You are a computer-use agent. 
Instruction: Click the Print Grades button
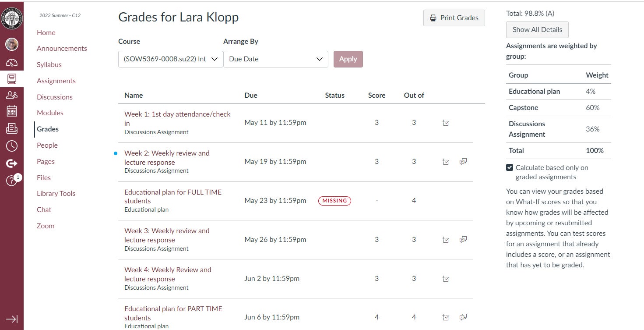pos(454,18)
